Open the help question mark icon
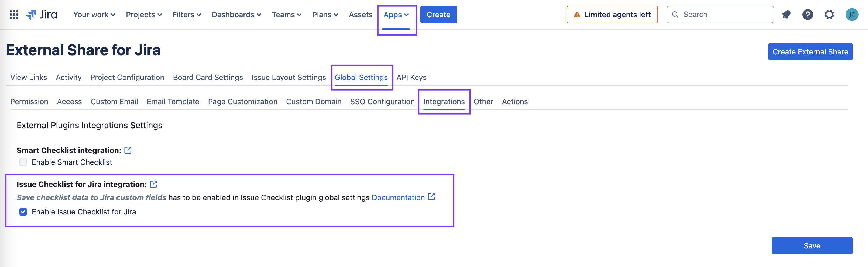The height and width of the screenshot is (267, 868). 807,15
